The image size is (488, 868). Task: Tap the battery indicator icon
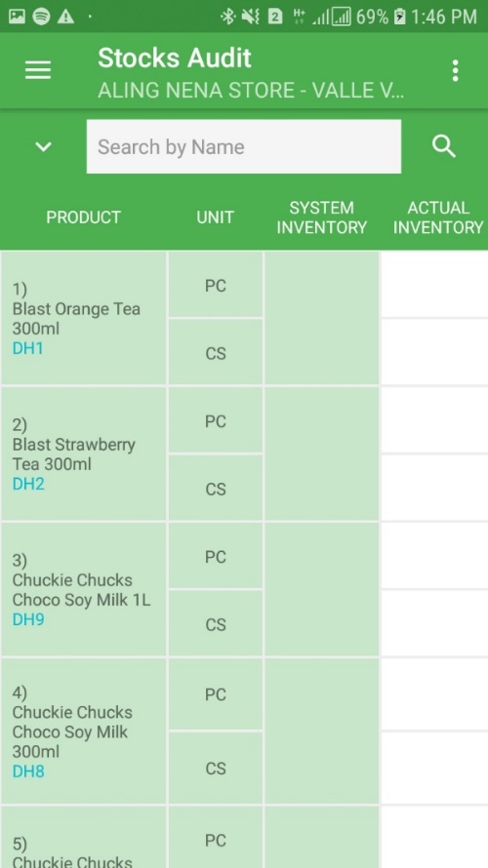click(399, 17)
